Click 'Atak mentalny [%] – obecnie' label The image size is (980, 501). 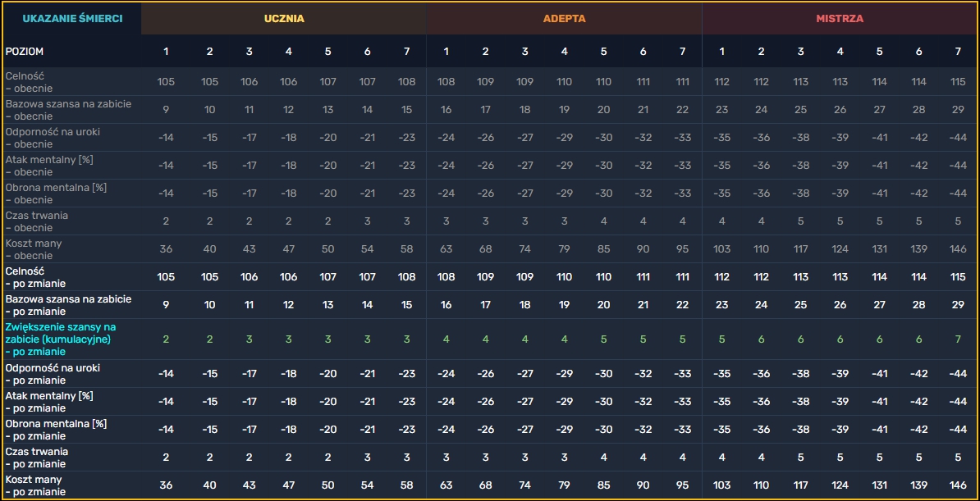pos(49,165)
